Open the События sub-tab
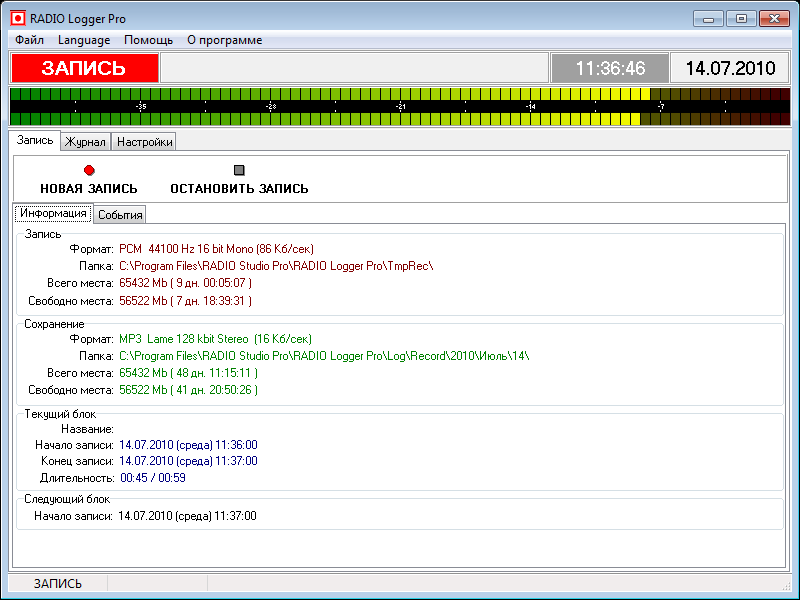Image resolution: width=800 pixels, height=600 pixels. pos(120,215)
